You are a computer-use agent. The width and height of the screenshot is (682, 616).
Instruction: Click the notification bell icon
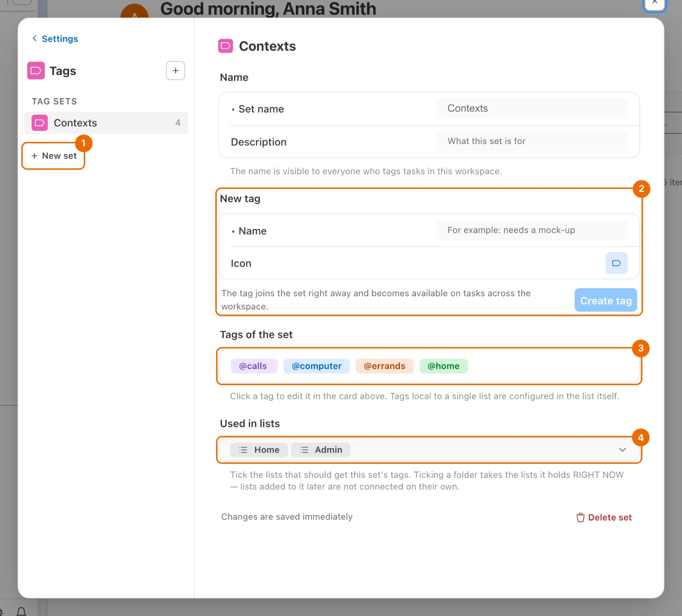tap(21, 612)
